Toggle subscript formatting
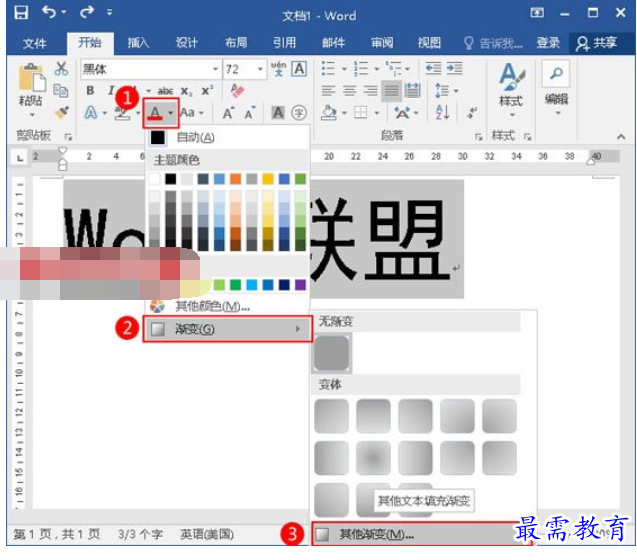This screenshot has height=560, width=637. coord(186,91)
